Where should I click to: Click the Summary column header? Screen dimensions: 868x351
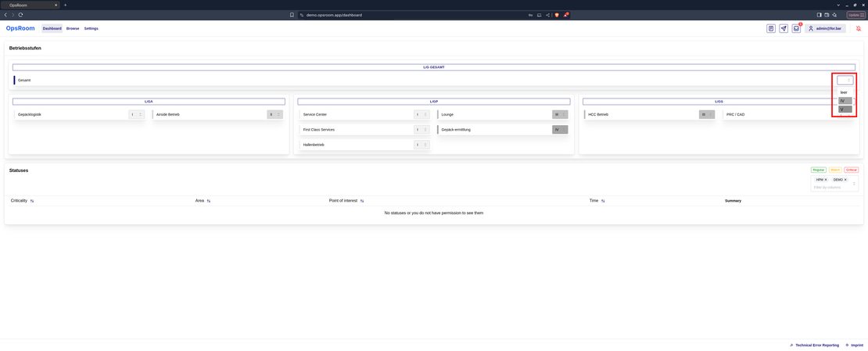pyautogui.click(x=733, y=201)
